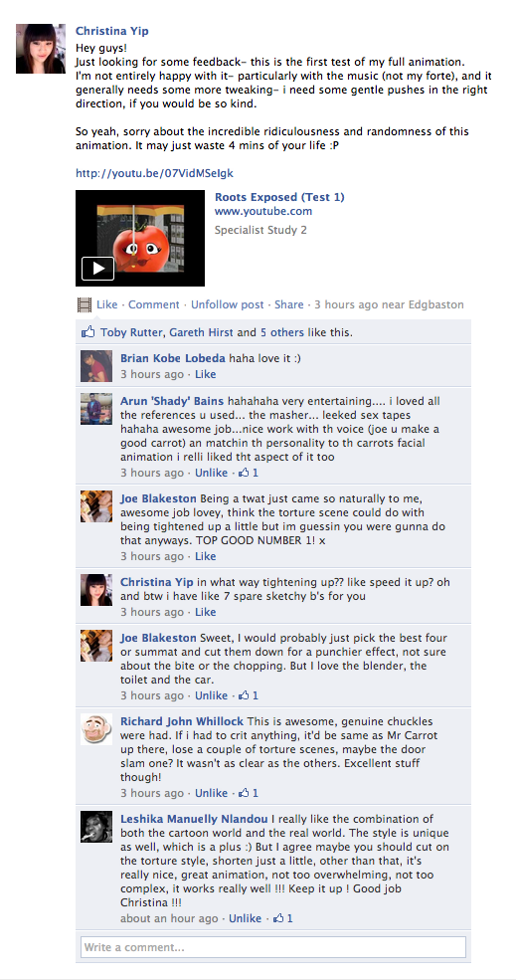Open the youtu.be/07VidMSeIgk link
This screenshot has width=517, height=980.
154,173
